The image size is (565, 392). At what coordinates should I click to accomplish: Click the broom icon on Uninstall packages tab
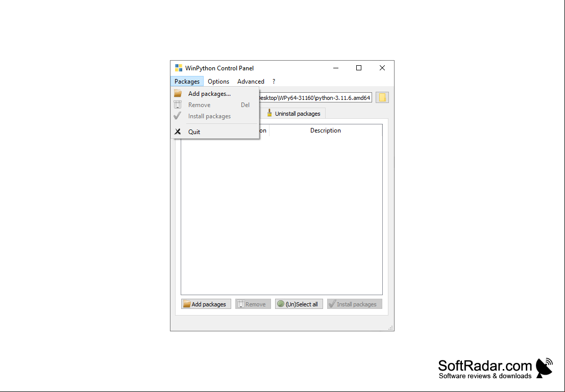[x=269, y=113]
